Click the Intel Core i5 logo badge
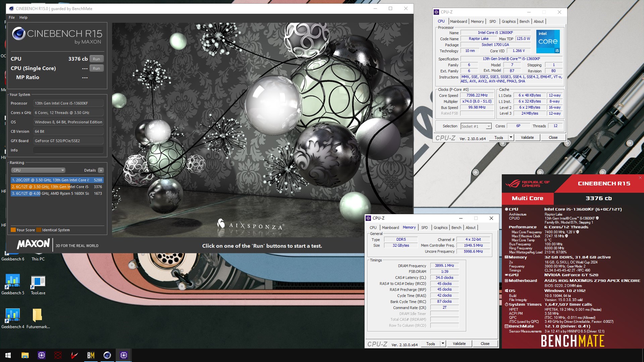644x362 pixels. click(548, 42)
